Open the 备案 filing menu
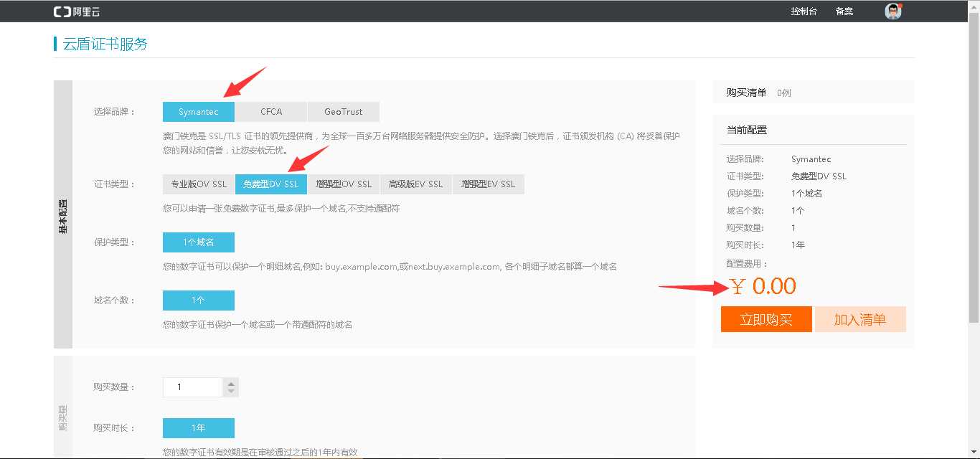 point(844,11)
